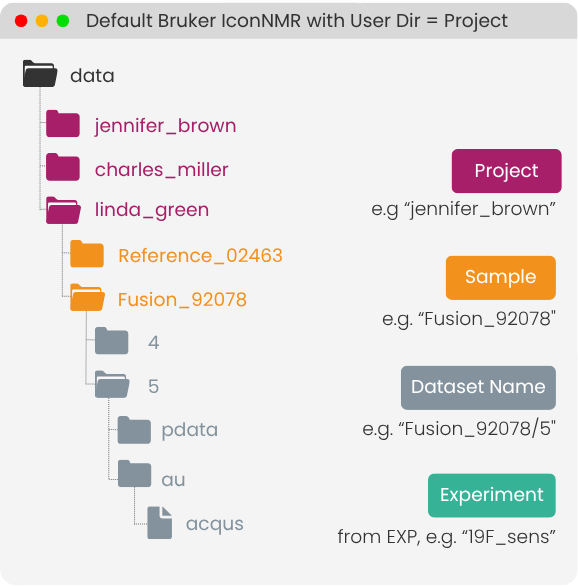Viewport: 578px width, 586px height.
Task: Click the purple Project label button
Action: coord(506,171)
